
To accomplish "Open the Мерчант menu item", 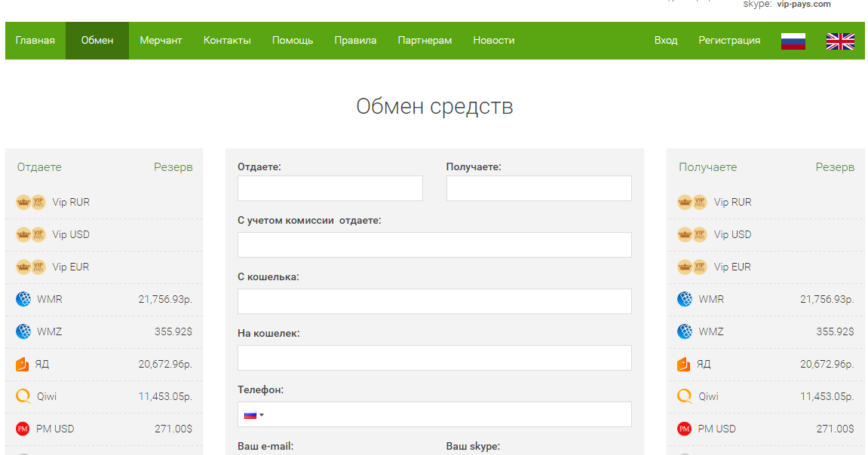I will pyautogui.click(x=161, y=41).
